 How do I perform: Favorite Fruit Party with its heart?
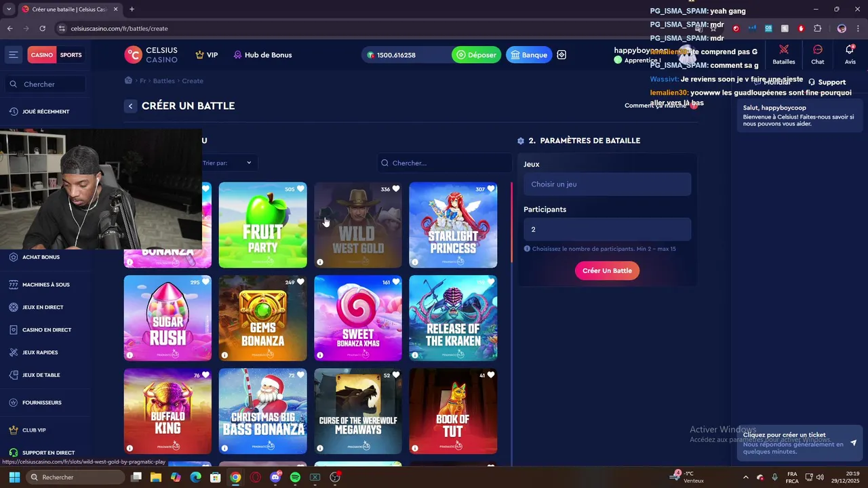pyautogui.click(x=300, y=189)
